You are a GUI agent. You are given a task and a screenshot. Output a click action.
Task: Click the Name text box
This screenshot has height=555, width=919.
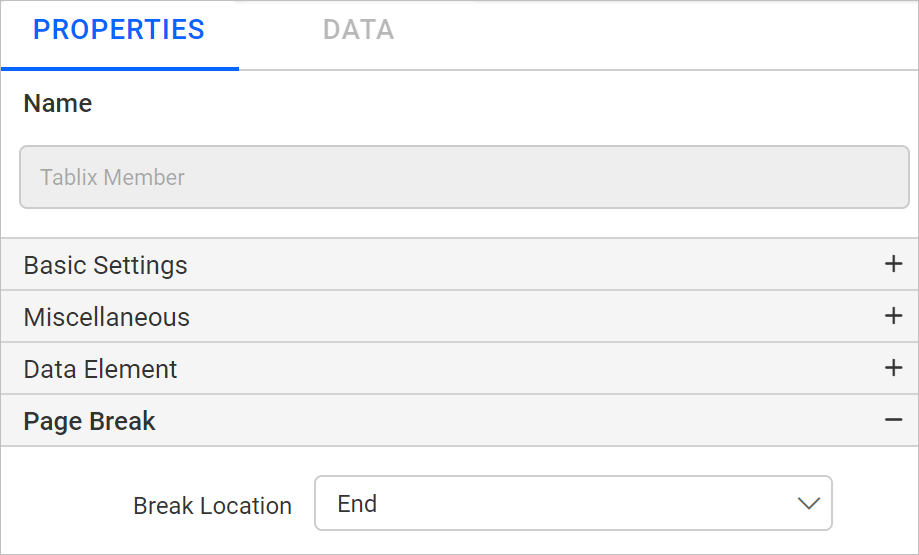pos(464,177)
